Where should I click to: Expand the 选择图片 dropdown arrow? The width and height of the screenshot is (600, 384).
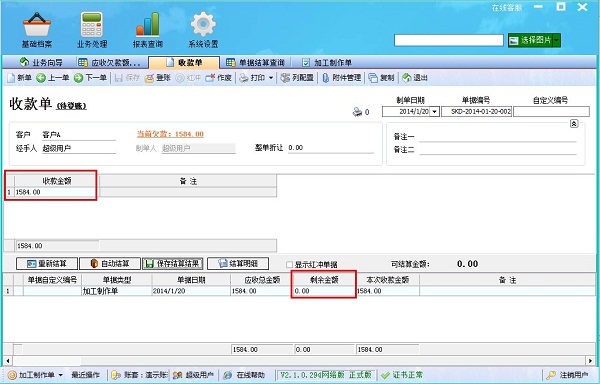[x=557, y=40]
